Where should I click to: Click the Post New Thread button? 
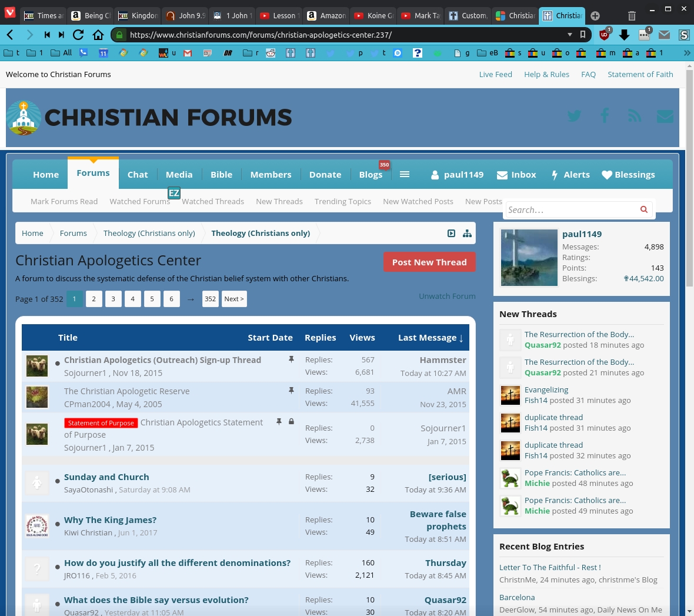click(x=429, y=262)
